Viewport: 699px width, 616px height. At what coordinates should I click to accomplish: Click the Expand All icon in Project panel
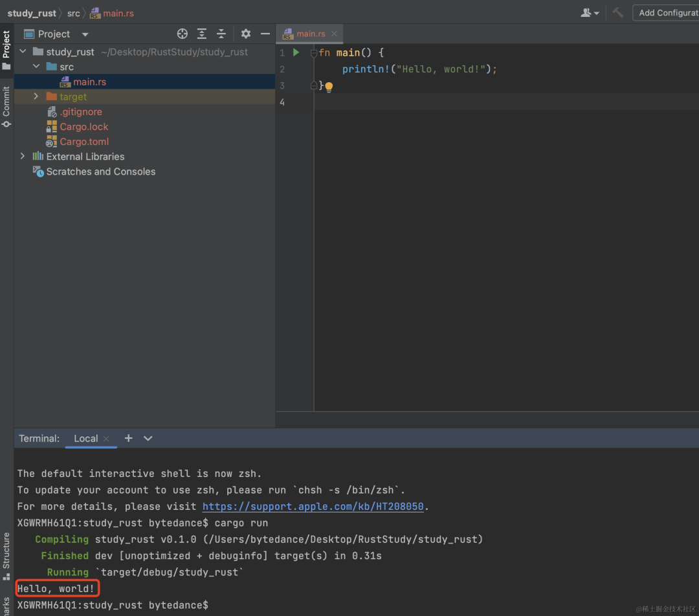[x=202, y=34]
